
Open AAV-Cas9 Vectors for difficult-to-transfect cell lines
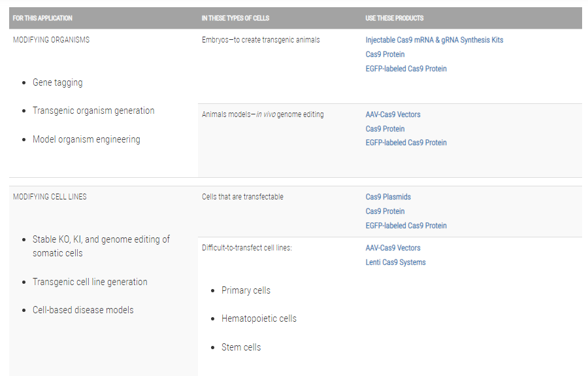pyautogui.click(x=393, y=248)
